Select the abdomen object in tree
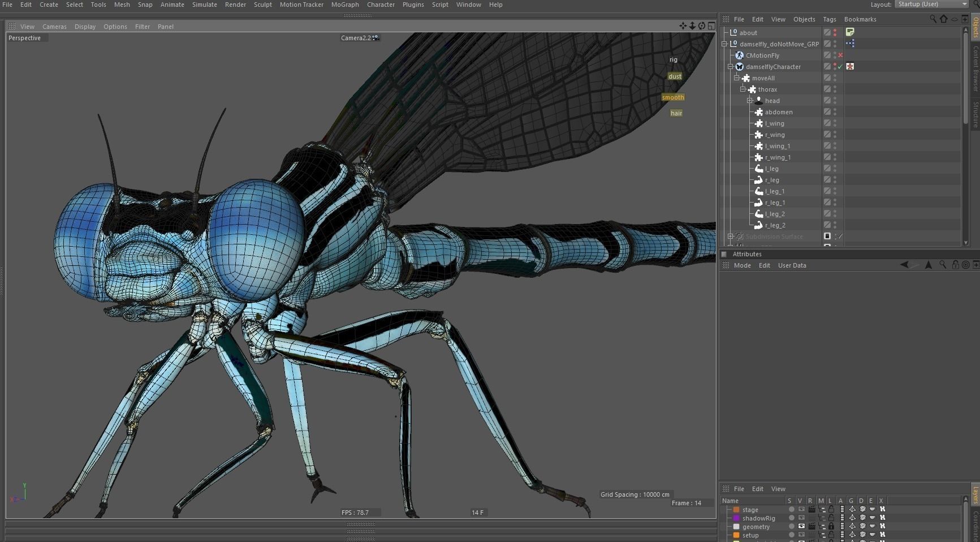Image resolution: width=980 pixels, height=542 pixels. pyautogui.click(x=779, y=112)
